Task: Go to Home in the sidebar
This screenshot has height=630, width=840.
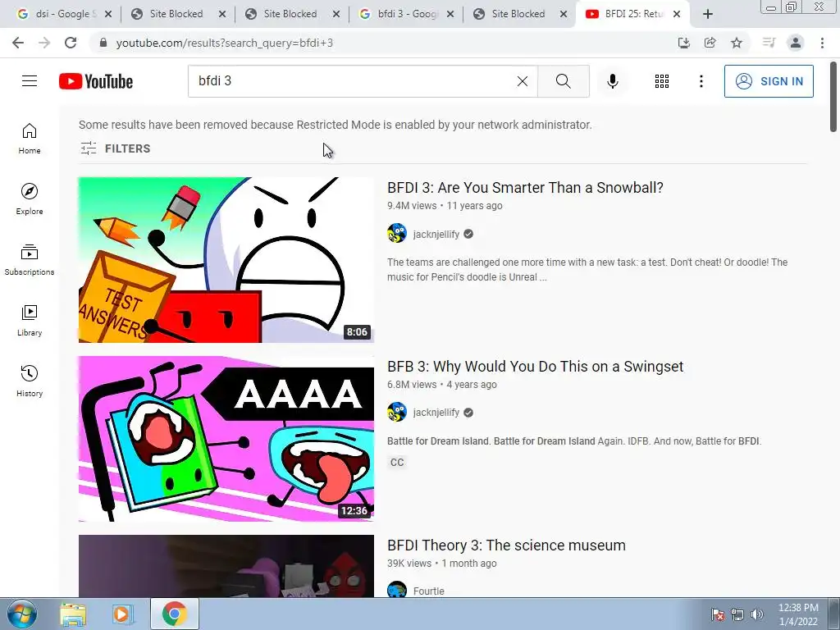Action: tap(30, 138)
